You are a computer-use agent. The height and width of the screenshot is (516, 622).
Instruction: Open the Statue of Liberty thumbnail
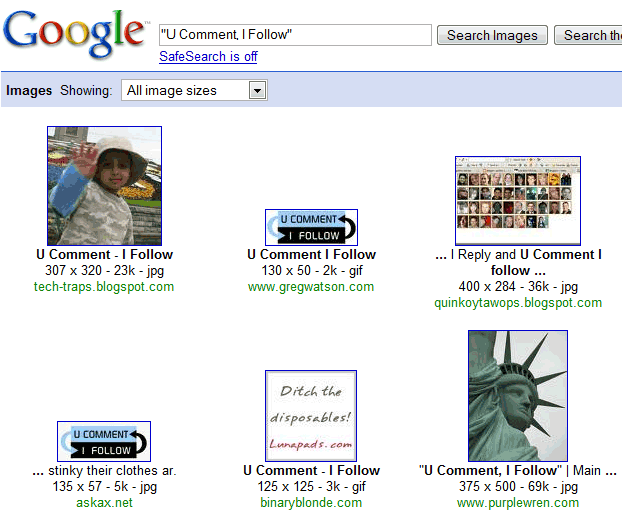click(x=518, y=396)
